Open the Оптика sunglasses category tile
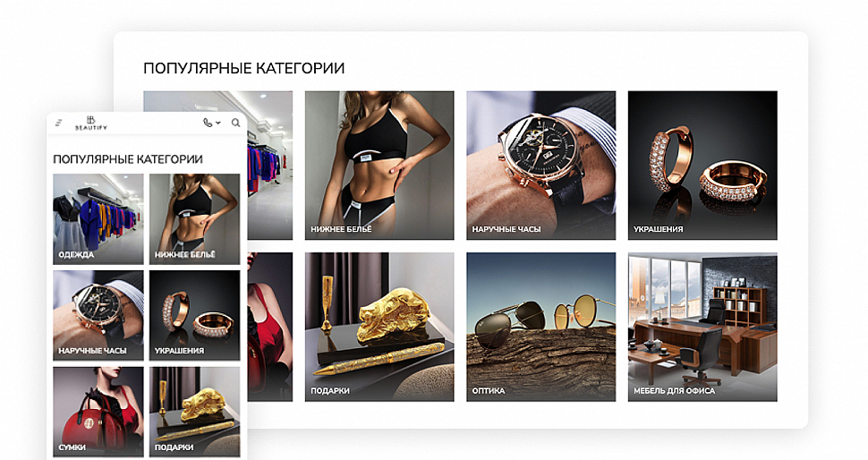The image size is (868, 460). (x=540, y=328)
